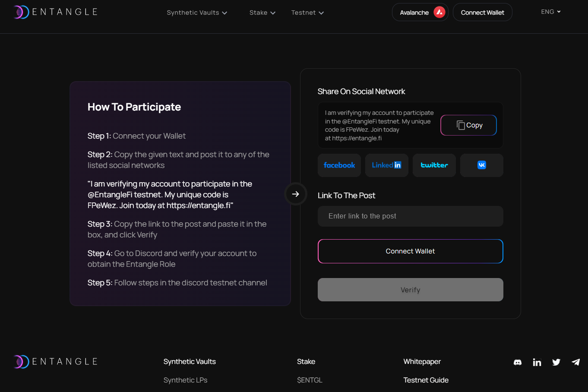
Task: Click the round arrow icon between panels
Action: coord(296,194)
